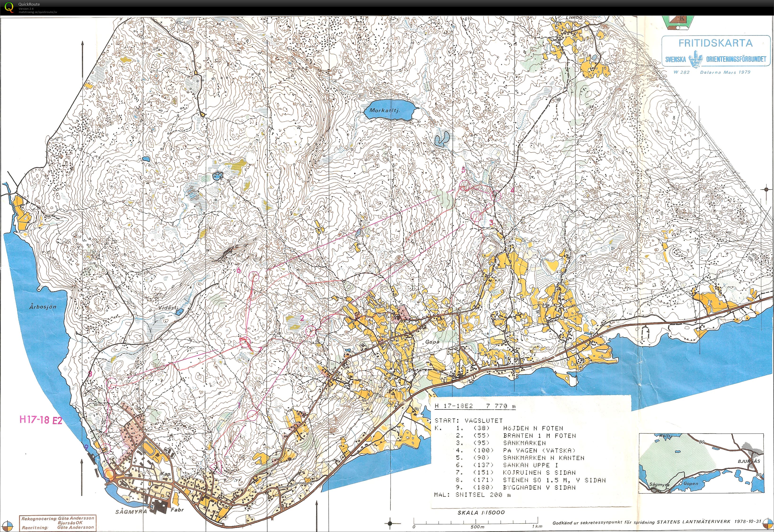The width and height of the screenshot is (774, 532).
Task: Click the 'START: VÄGSLUTET' line
Action: tap(468, 421)
